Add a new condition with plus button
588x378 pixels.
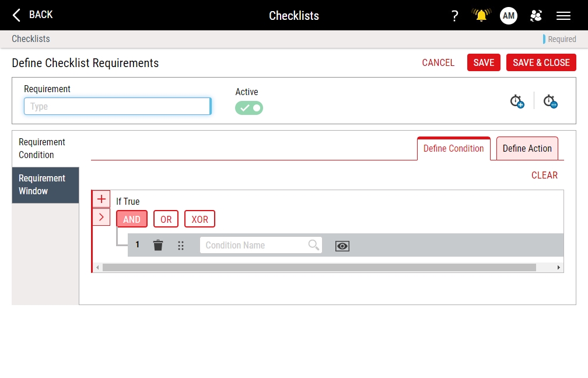pos(101,199)
